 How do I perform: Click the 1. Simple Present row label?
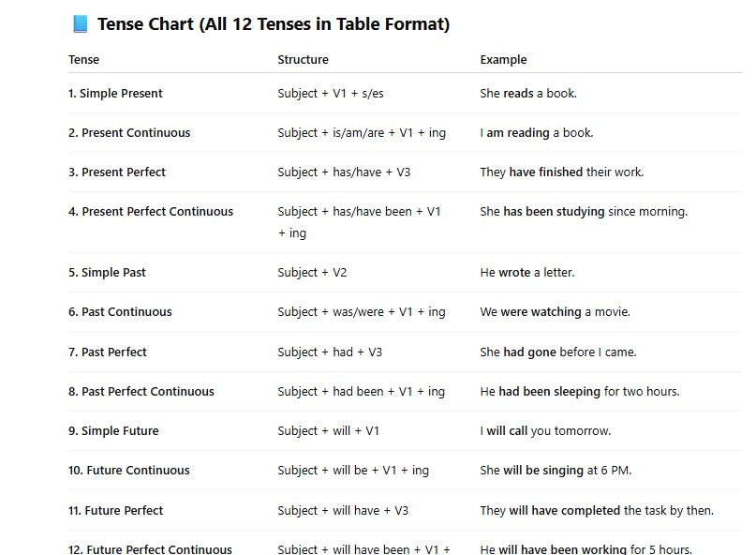point(115,94)
